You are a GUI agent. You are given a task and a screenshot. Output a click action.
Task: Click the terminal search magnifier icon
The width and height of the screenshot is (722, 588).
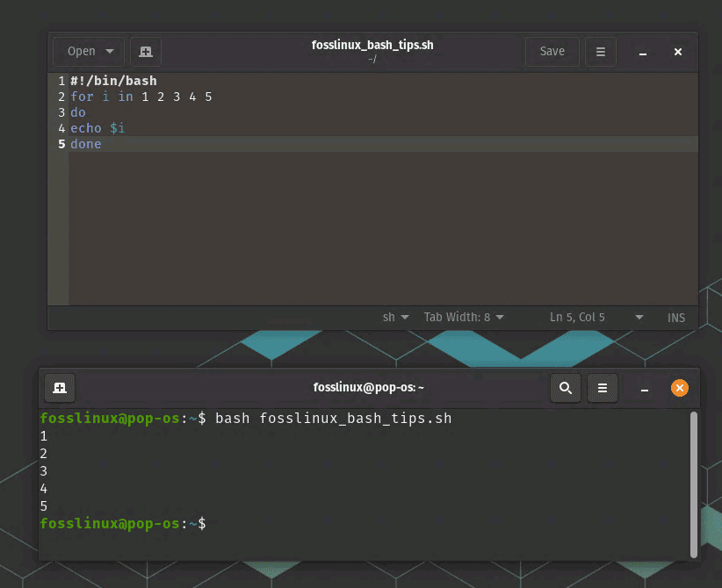[566, 388]
